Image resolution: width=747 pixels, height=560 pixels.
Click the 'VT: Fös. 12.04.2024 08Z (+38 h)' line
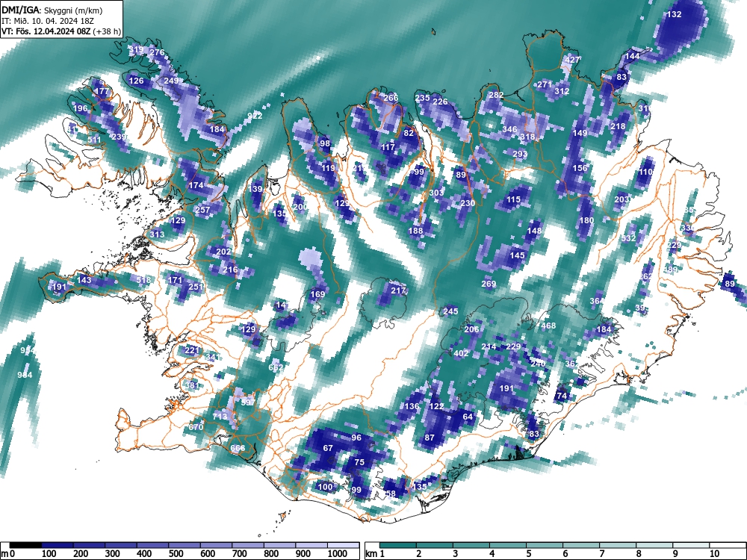[x=61, y=31]
